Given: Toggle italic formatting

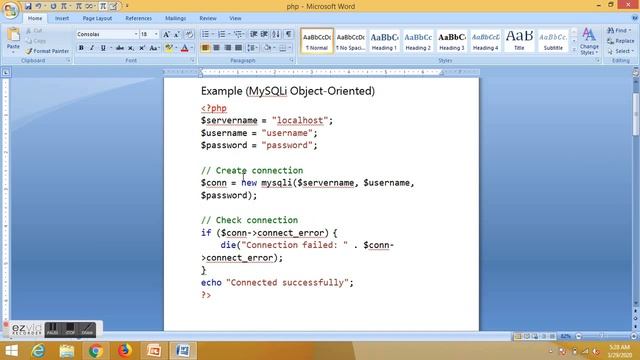Looking at the screenshot, I should 92,48.
